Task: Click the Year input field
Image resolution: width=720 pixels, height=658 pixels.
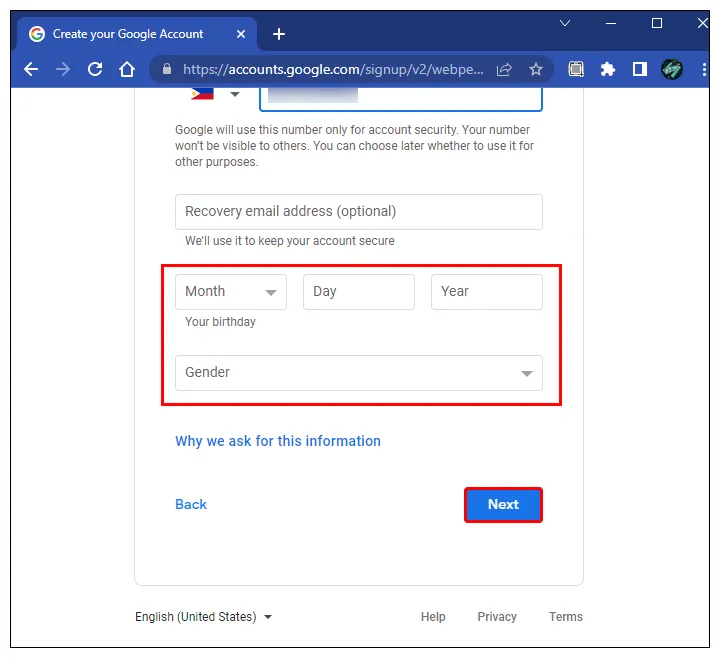Action: pyautogui.click(x=487, y=292)
